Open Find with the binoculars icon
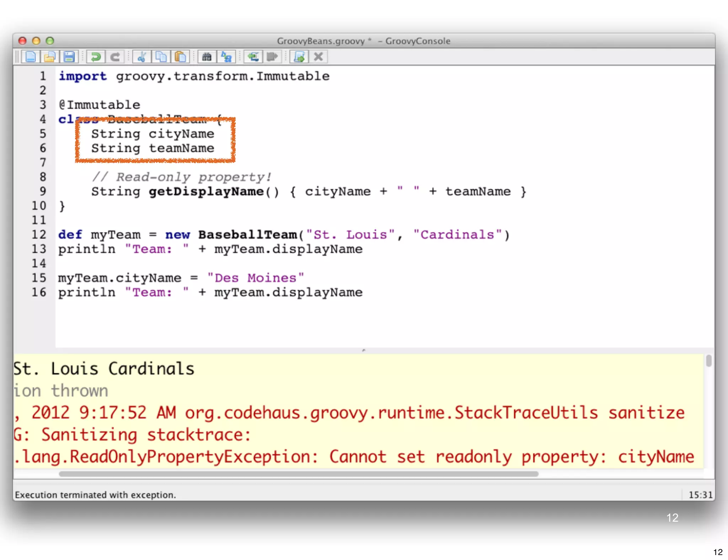 click(x=207, y=57)
